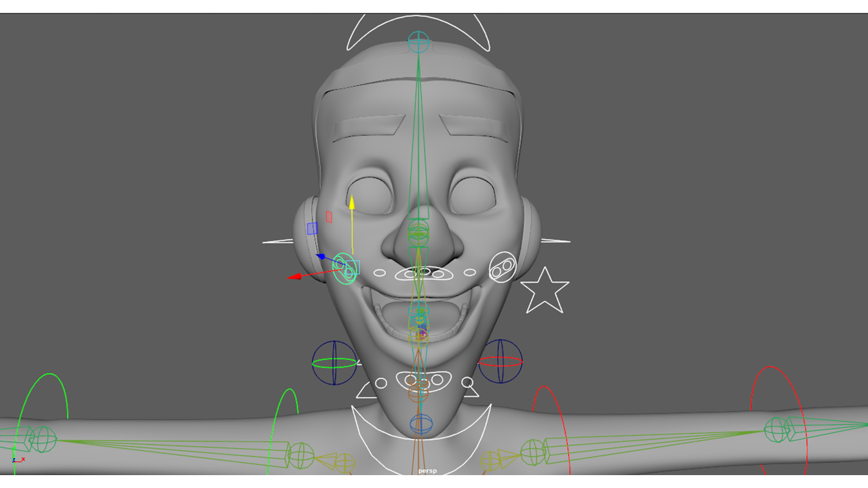Click the blue plane handle near the ear
The height and width of the screenshot is (488, 868).
click(x=312, y=228)
